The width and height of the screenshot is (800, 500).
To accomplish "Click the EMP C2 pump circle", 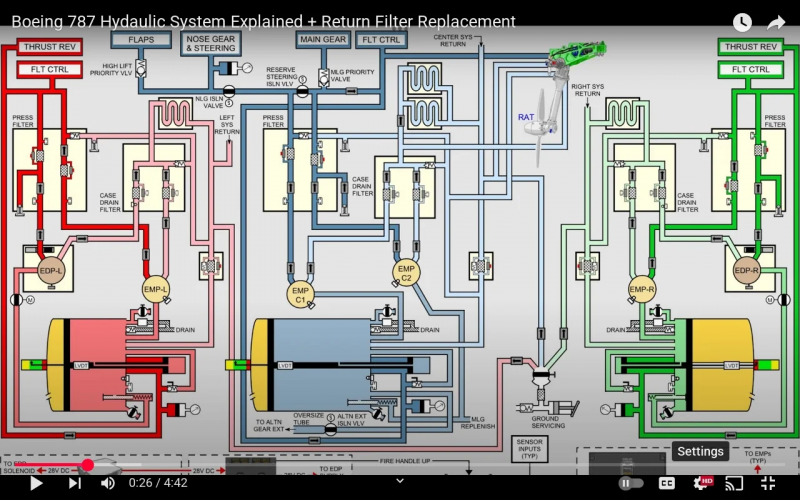I will 406,273.
